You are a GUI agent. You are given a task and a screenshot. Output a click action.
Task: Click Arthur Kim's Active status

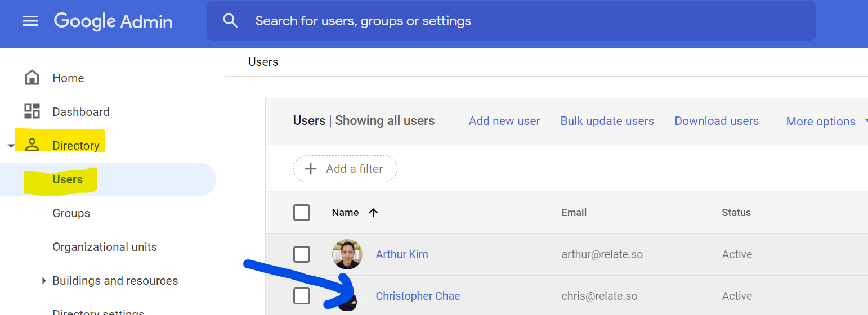737,254
